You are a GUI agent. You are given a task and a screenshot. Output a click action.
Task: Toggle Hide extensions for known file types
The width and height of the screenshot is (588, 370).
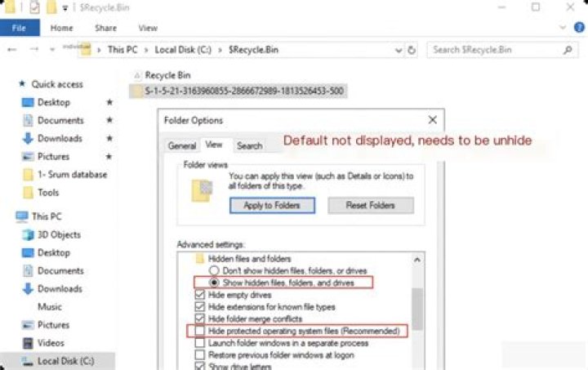point(199,306)
